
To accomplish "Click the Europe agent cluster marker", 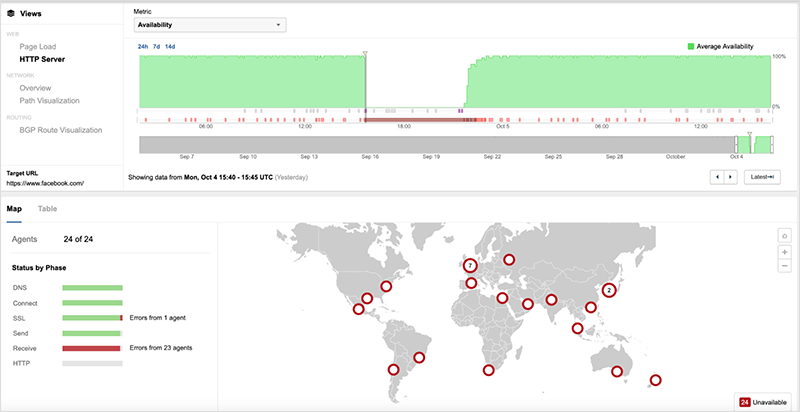I will [x=470, y=266].
